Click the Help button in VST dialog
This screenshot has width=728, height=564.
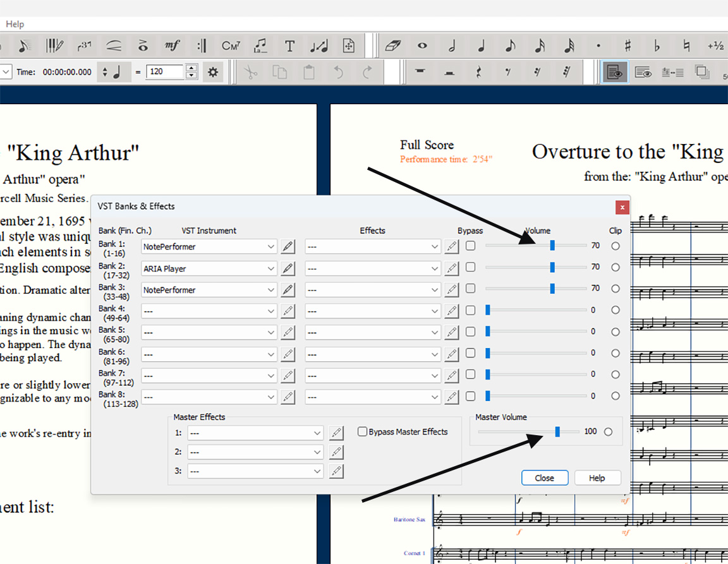pos(597,478)
